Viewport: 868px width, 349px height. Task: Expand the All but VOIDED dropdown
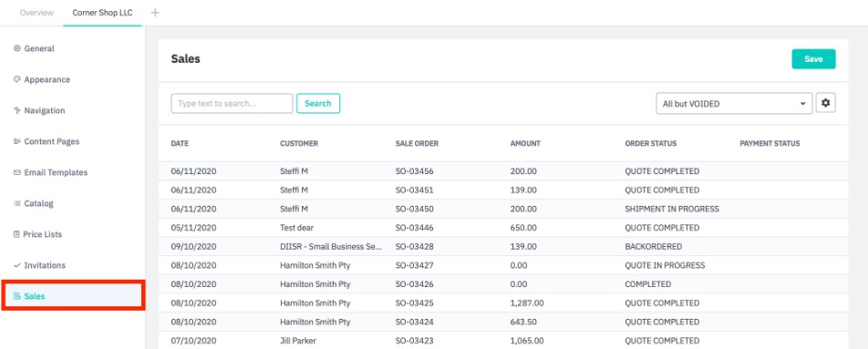tap(734, 104)
